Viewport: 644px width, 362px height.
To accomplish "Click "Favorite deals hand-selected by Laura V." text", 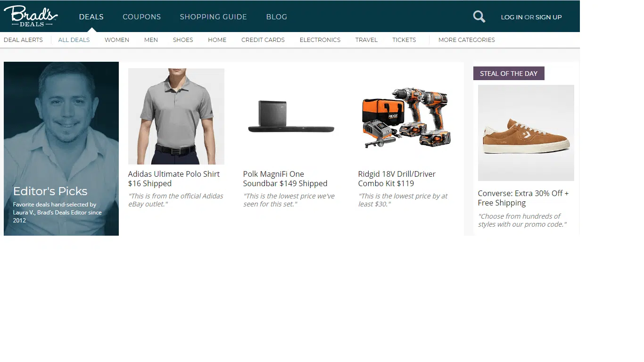I will [58, 212].
